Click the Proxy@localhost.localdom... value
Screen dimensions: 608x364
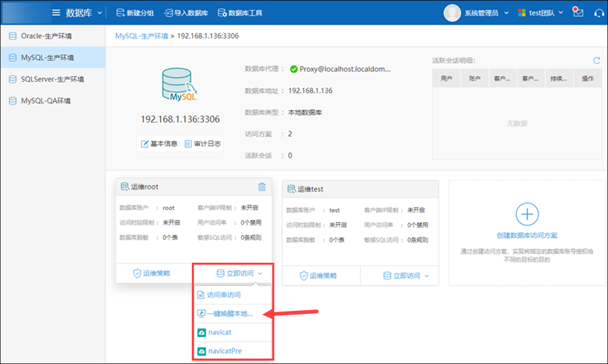(x=345, y=69)
